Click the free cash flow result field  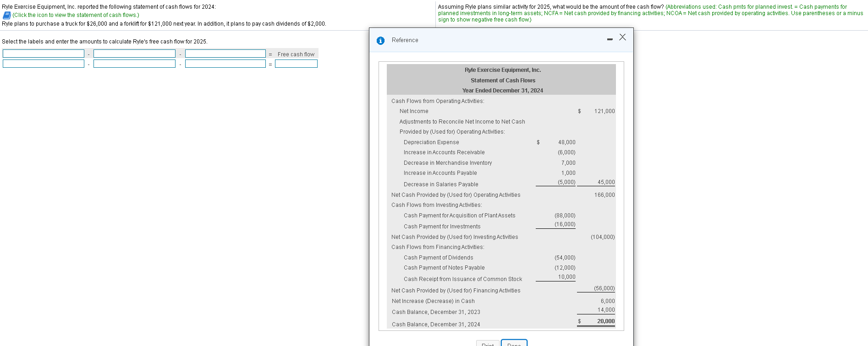pos(296,64)
